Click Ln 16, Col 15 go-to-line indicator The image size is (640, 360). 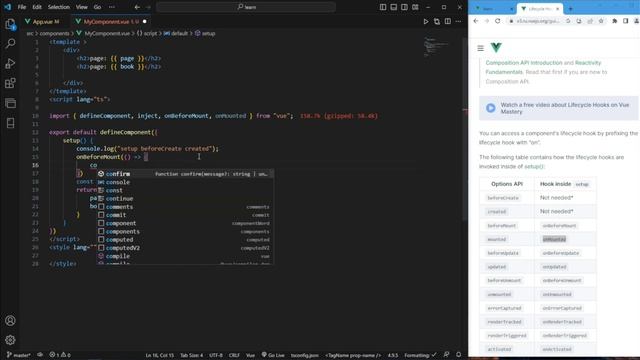[160, 355]
